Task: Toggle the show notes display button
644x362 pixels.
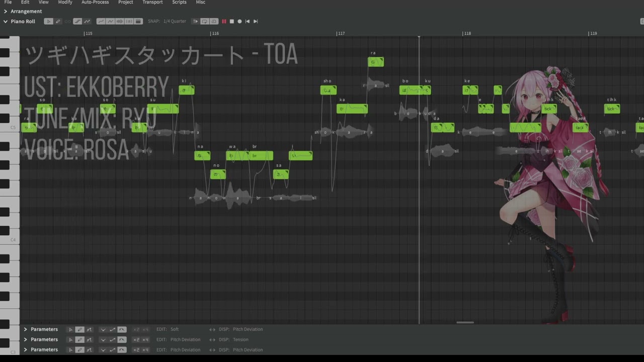Action: click(x=77, y=21)
